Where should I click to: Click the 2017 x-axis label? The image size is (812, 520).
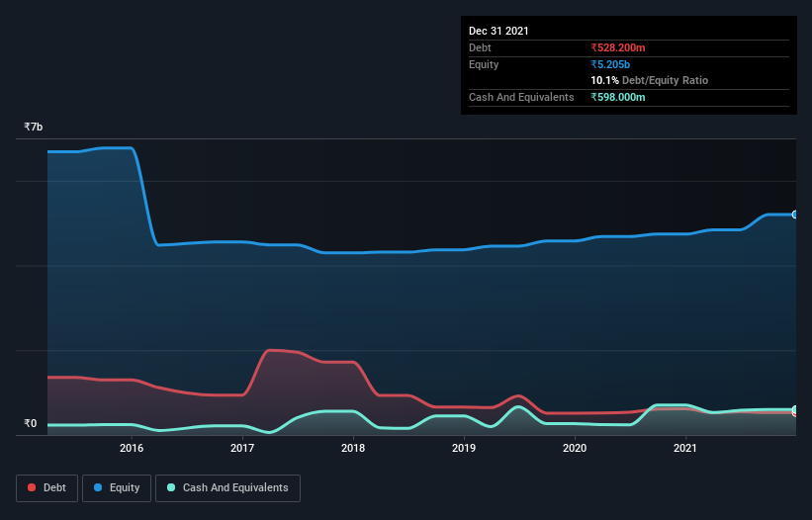242,448
